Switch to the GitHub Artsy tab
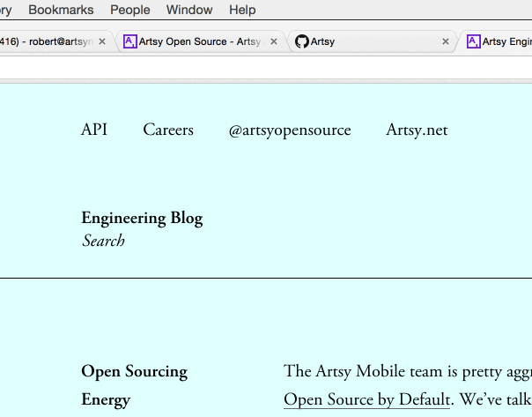Image resolution: width=532 pixels, height=417 pixels. (x=372, y=41)
